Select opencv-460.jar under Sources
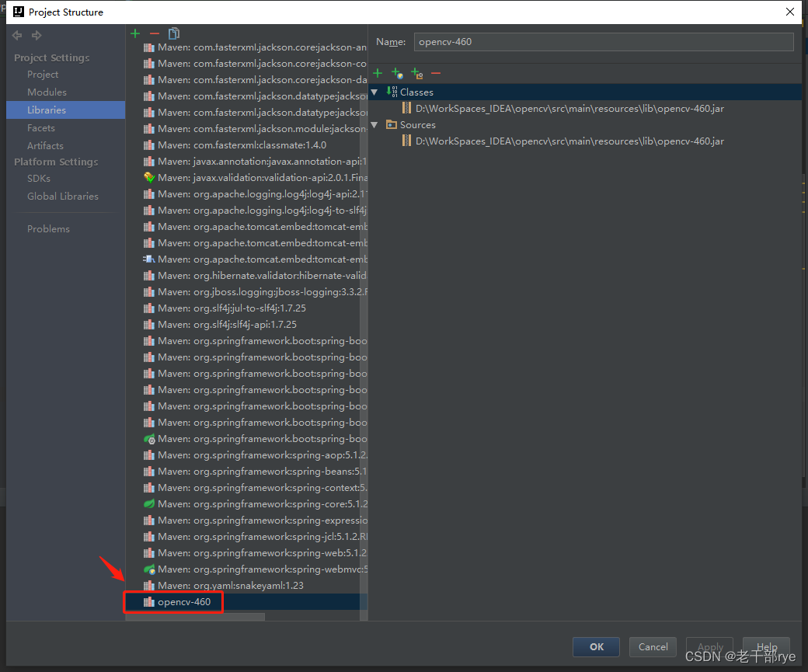 (x=569, y=141)
